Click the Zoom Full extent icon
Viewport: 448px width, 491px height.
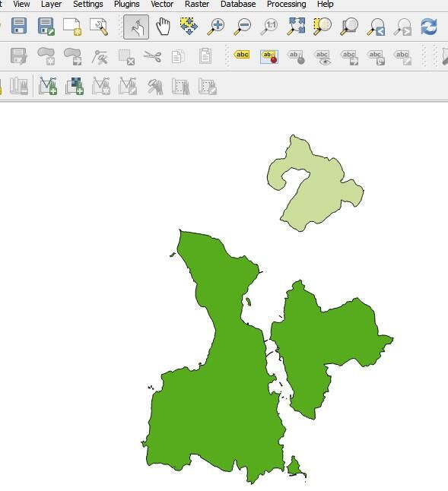click(297, 27)
